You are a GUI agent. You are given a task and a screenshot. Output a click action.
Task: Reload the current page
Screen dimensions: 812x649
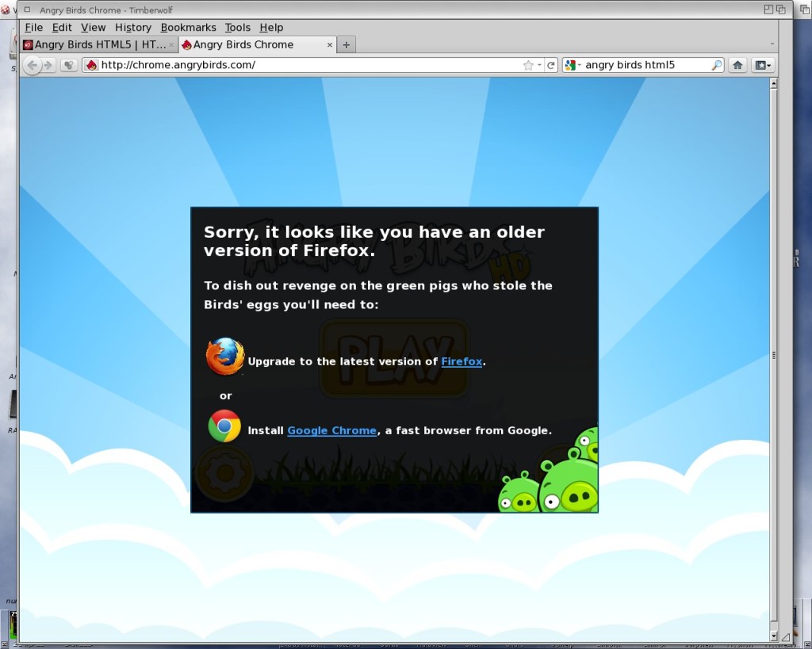[551, 65]
